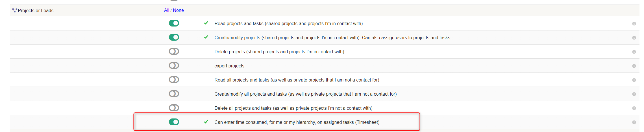Click info icon on Delete projects row
Viewport: 644px width, 132px height.
[x=634, y=52]
